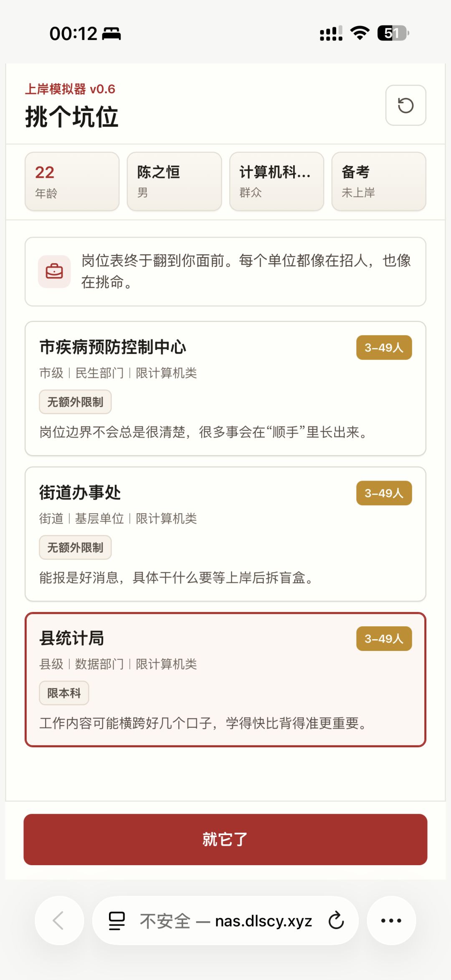Select the 县统计局 position card
This screenshot has width=451, height=980.
point(225,680)
